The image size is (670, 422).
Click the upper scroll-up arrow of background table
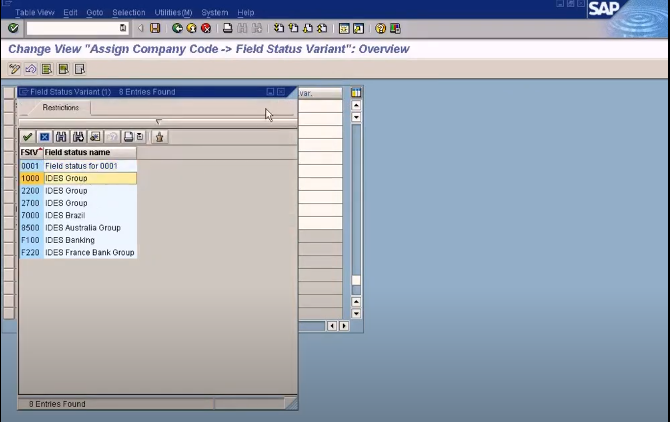(356, 105)
